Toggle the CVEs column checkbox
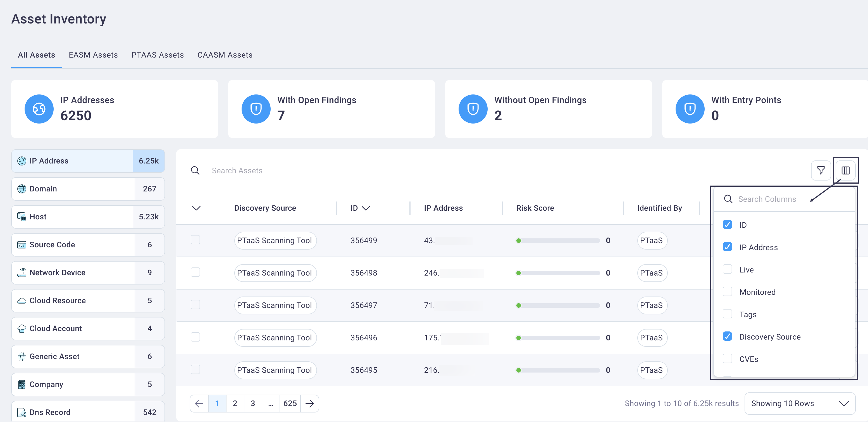The width and height of the screenshot is (868, 422). [728, 359]
